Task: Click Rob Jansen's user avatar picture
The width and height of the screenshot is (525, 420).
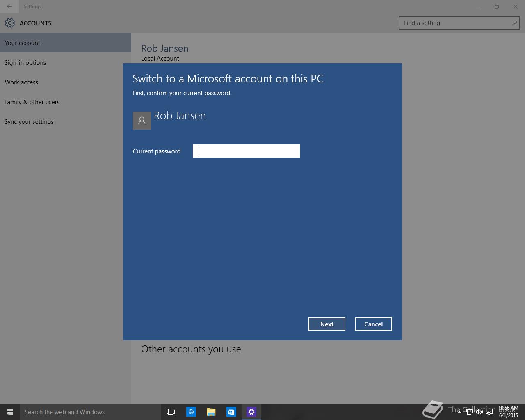Action: [142, 121]
